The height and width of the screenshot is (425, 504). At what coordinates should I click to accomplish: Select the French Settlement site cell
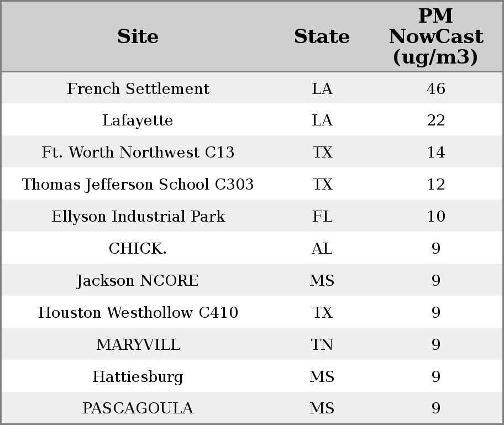(138, 88)
